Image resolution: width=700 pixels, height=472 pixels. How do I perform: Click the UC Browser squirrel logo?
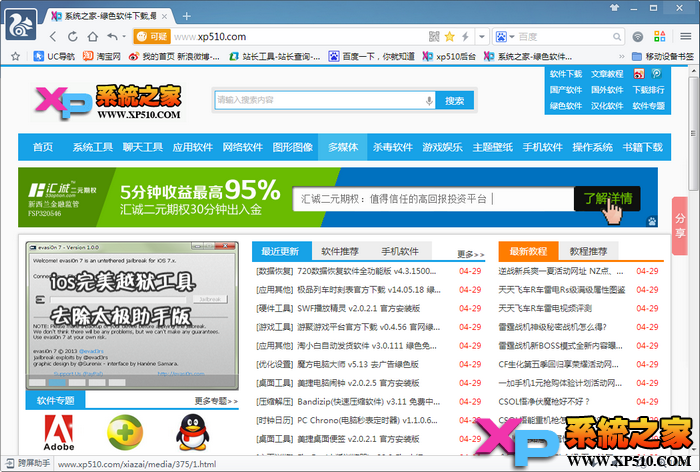[21, 25]
